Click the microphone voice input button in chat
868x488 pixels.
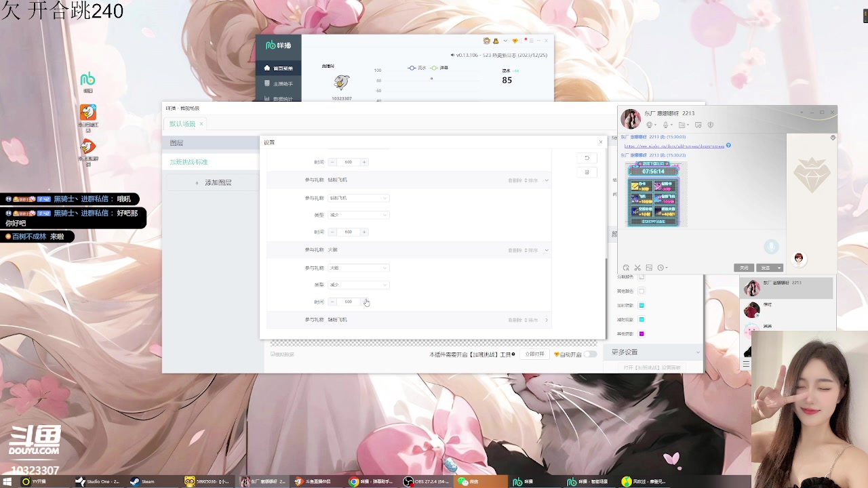(x=771, y=247)
